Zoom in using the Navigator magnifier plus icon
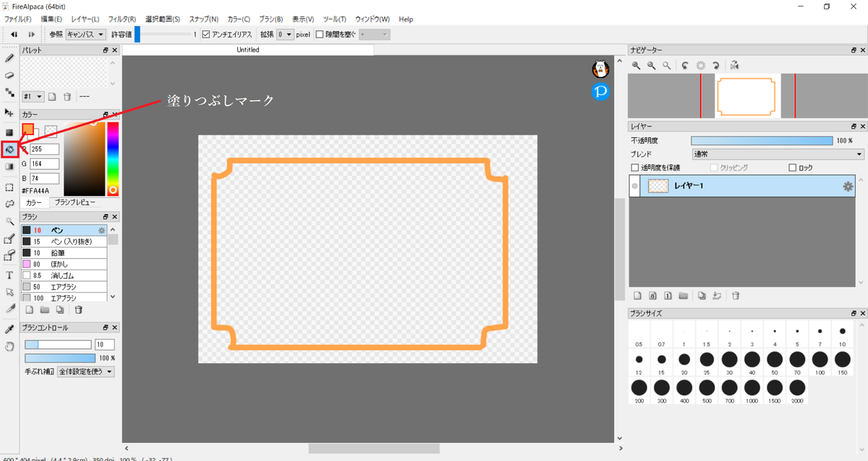The image size is (868, 461). click(637, 65)
